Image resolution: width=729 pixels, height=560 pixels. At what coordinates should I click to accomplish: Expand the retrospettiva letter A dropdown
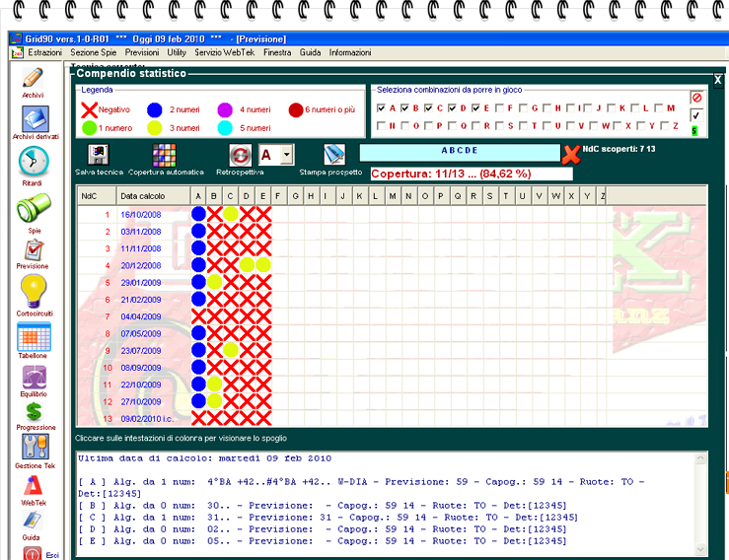tap(286, 155)
